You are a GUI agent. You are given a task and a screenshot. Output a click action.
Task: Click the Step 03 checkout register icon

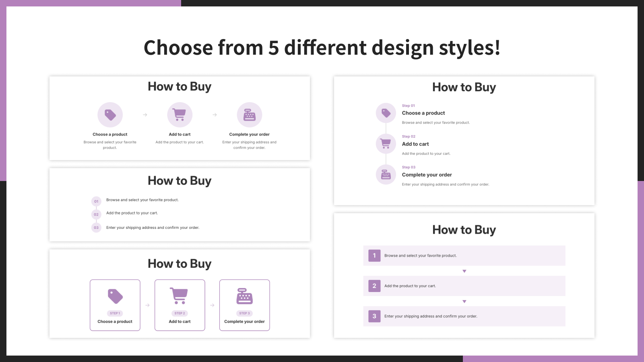pos(386,175)
